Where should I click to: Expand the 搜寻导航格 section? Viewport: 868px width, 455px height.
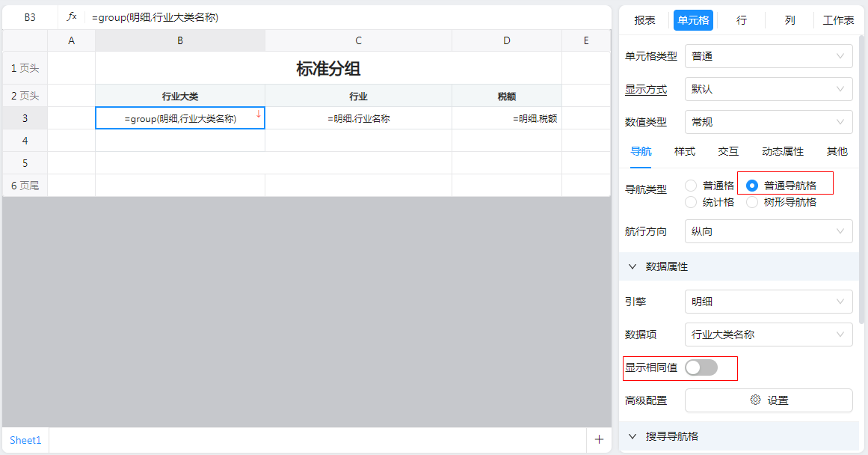click(632, 436)
